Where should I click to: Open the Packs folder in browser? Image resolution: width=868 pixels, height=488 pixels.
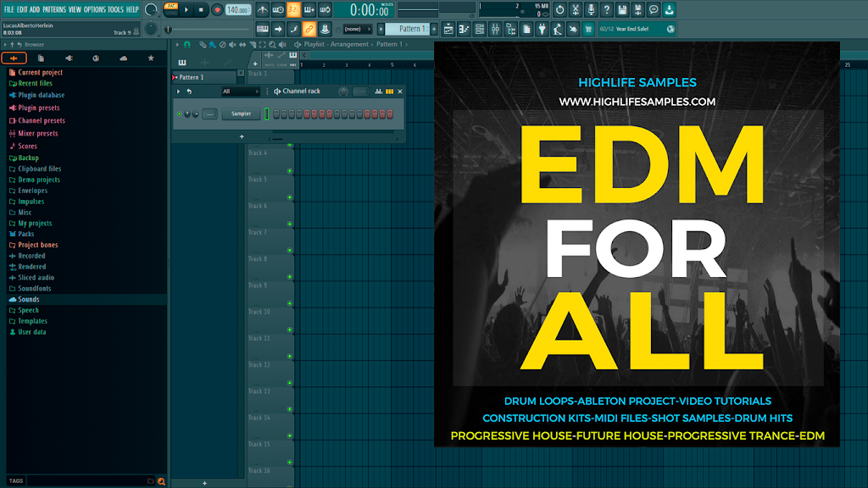[x=25, y=234]
